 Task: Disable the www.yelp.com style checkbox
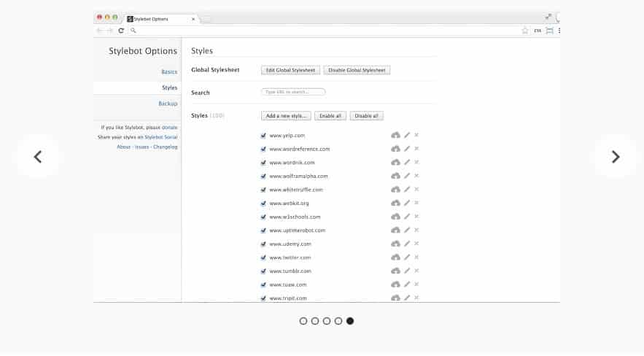[263, 136]
